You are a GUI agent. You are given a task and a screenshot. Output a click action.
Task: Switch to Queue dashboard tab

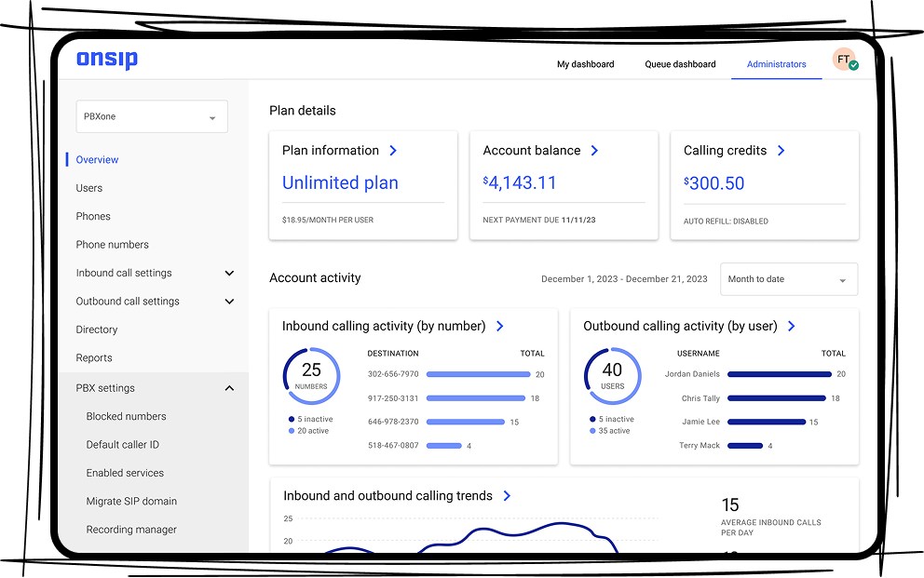coord(680,64)
